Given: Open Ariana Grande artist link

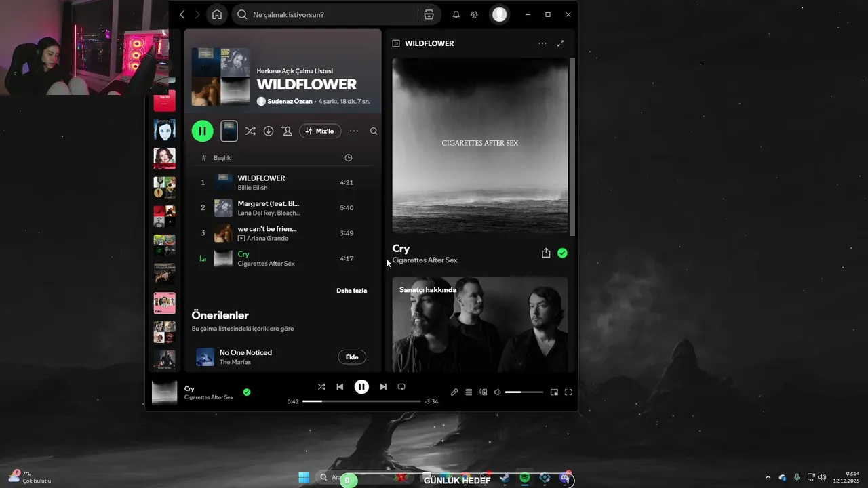Looking at the screenshot, I should point(268,239).
